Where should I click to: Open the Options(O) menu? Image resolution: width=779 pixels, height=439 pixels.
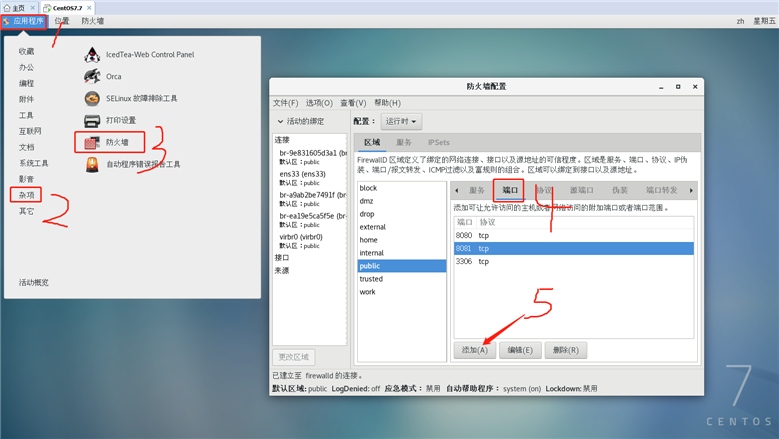point(319,103)
